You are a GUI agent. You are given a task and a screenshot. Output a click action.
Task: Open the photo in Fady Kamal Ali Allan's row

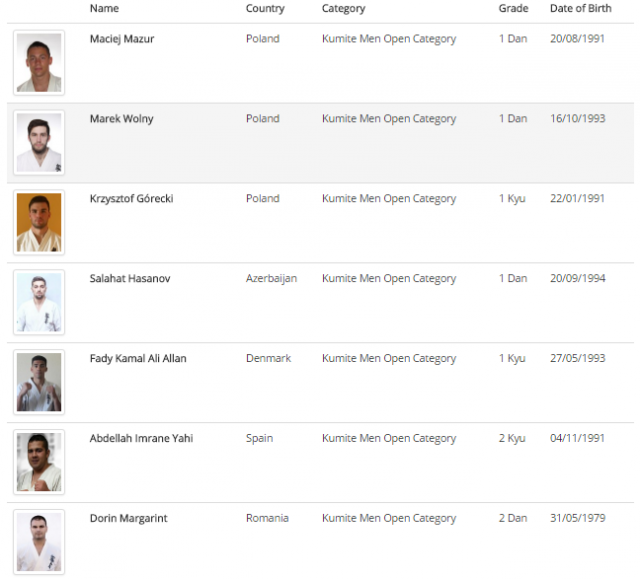click(x=39, y=382)
